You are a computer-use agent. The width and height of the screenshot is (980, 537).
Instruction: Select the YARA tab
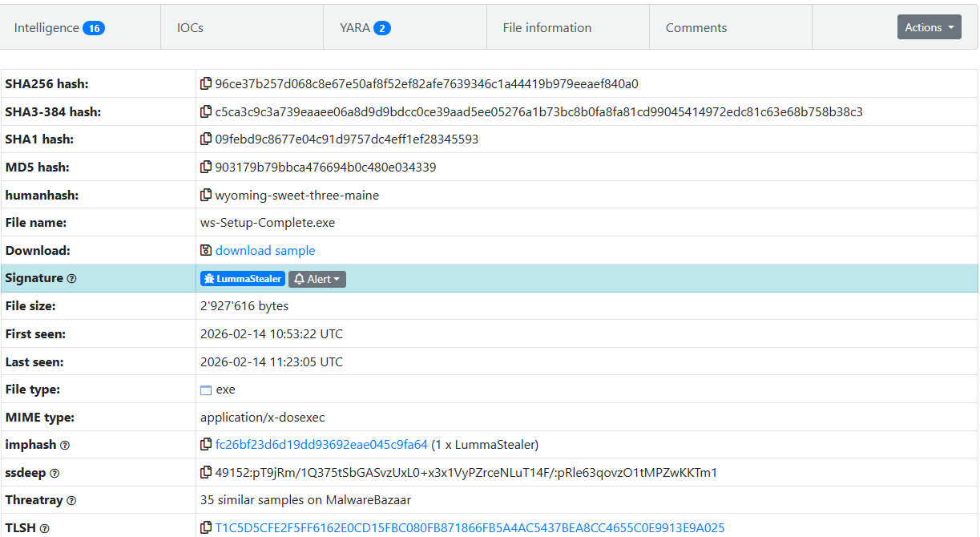[x=365, y=28]
